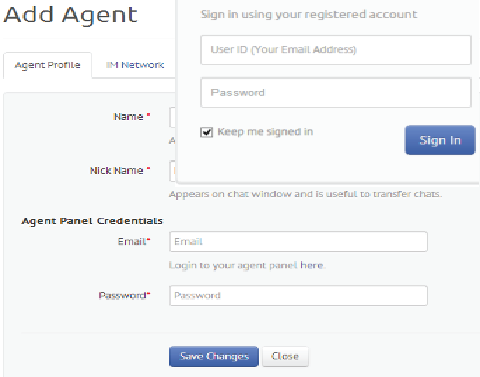The height and width of the screenshot is (377, 480).
Task: Click the partly hidden Nick Name input box
Action: 172,171
